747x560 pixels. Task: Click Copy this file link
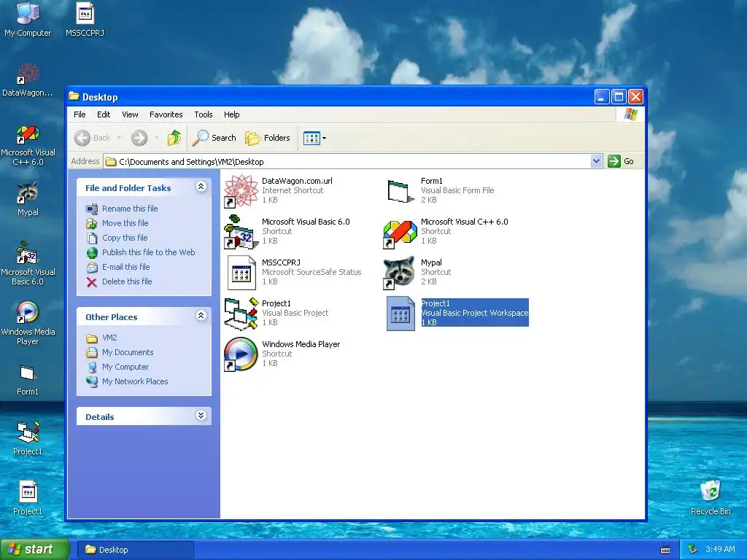(125, 238)
